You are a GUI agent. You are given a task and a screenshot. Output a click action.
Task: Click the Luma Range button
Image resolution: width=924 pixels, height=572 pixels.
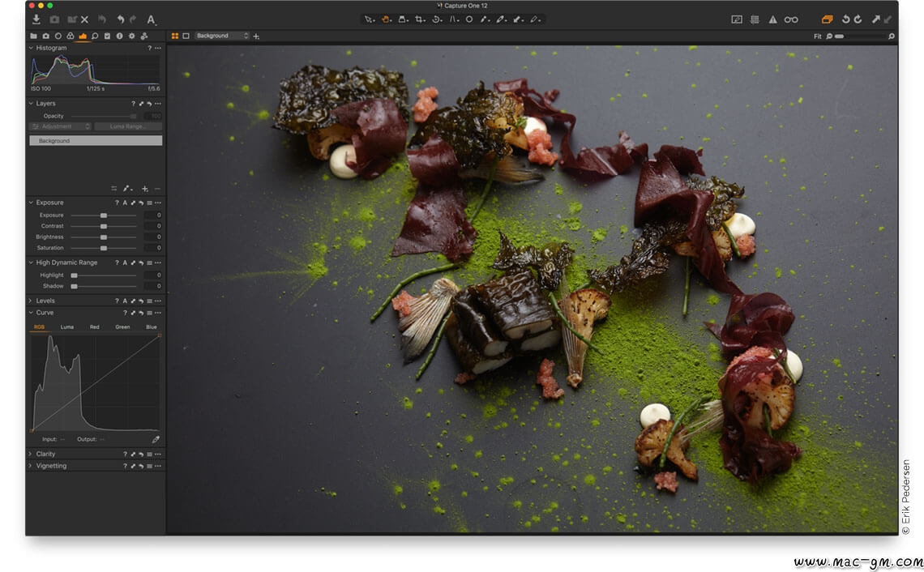pyautogui.click(x=128, y=126)
